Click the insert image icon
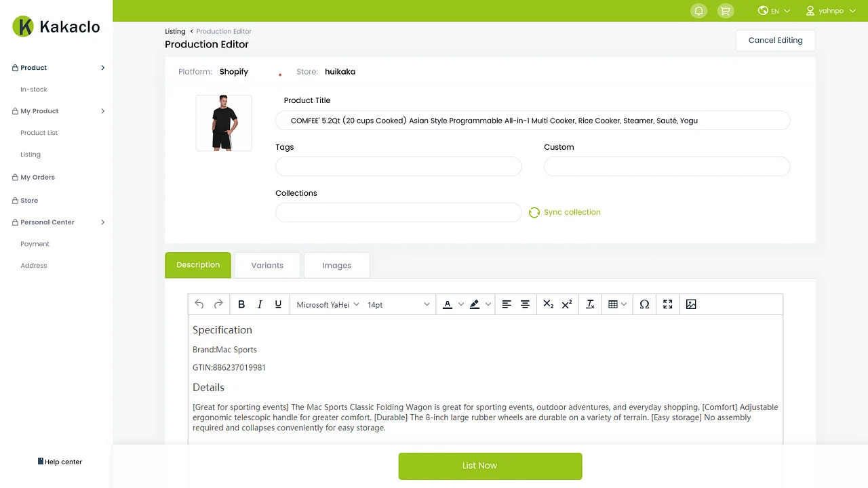The height and width of the screenshot is (488, 868). pos(691,304)
